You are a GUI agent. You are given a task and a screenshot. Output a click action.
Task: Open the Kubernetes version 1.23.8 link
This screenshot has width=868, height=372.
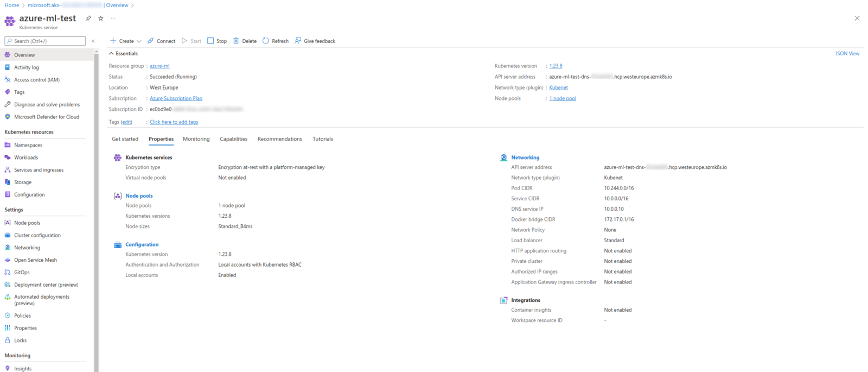click(556, 66)
